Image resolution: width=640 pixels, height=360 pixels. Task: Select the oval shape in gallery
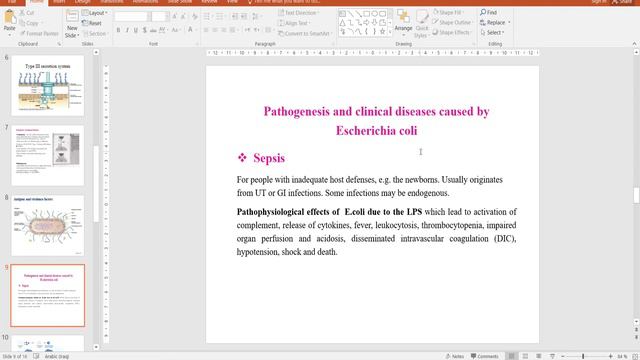[x=374, y=14]
